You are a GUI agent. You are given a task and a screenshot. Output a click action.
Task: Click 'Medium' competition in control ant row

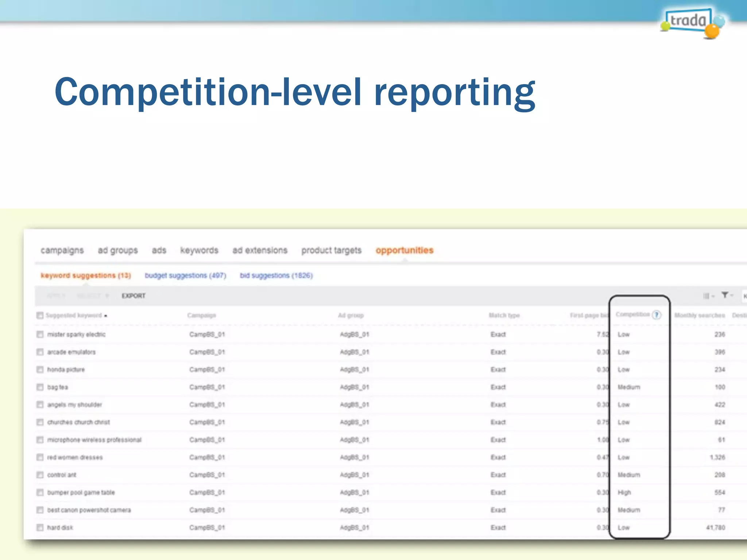[x=629, y=475]
